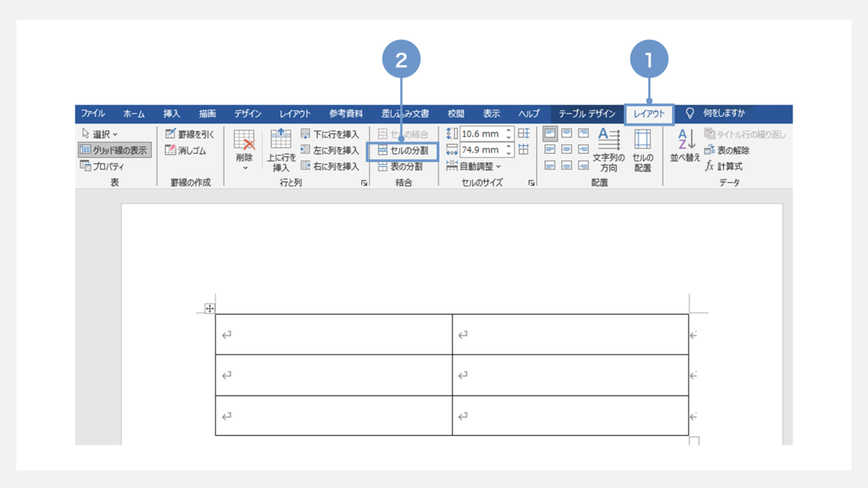Open table プロパティ

click(x=102, y=166)
